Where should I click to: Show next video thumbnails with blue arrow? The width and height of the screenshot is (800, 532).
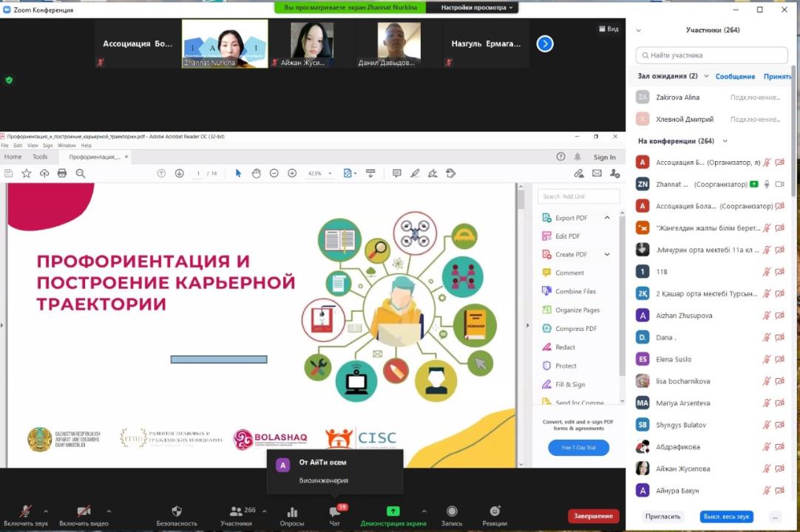coord(545,44)
